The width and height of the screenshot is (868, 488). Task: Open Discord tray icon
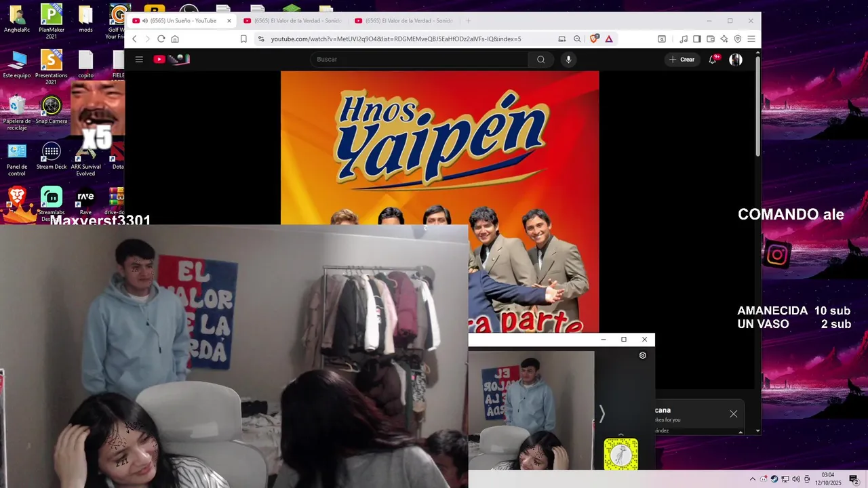click(764, 479)
